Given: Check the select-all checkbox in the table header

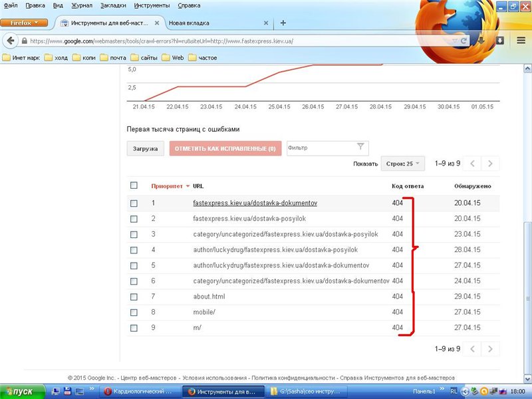Looking at the screenshot, I should 134,186.
